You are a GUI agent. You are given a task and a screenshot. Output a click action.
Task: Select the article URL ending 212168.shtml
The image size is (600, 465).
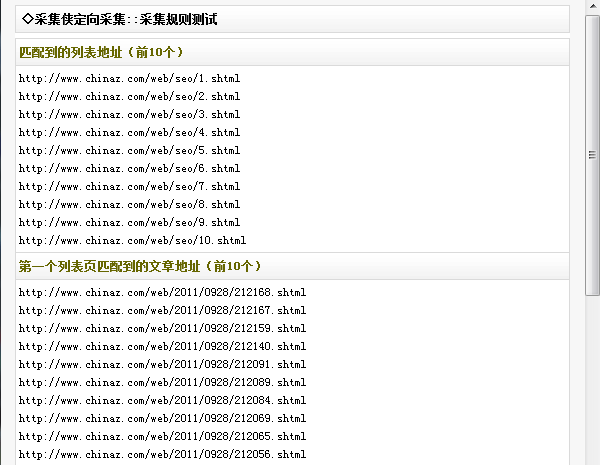click(x=162, y=292)
